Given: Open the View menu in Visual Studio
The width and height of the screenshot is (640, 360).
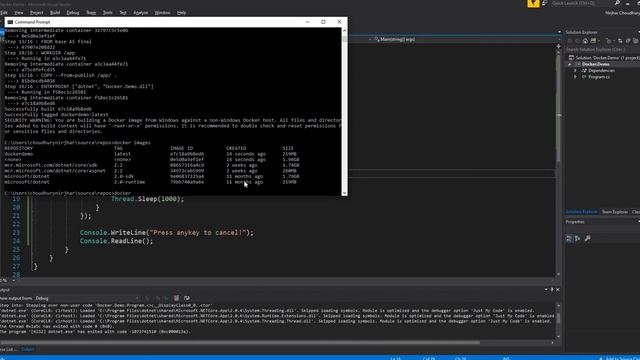Looking at the screenshot, I should coord(19,13).
